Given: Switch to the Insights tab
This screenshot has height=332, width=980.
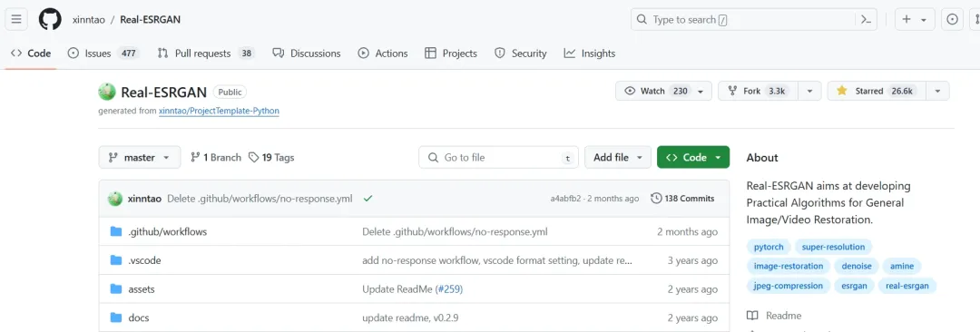Looking at the screenshot, I should (590, 54).
